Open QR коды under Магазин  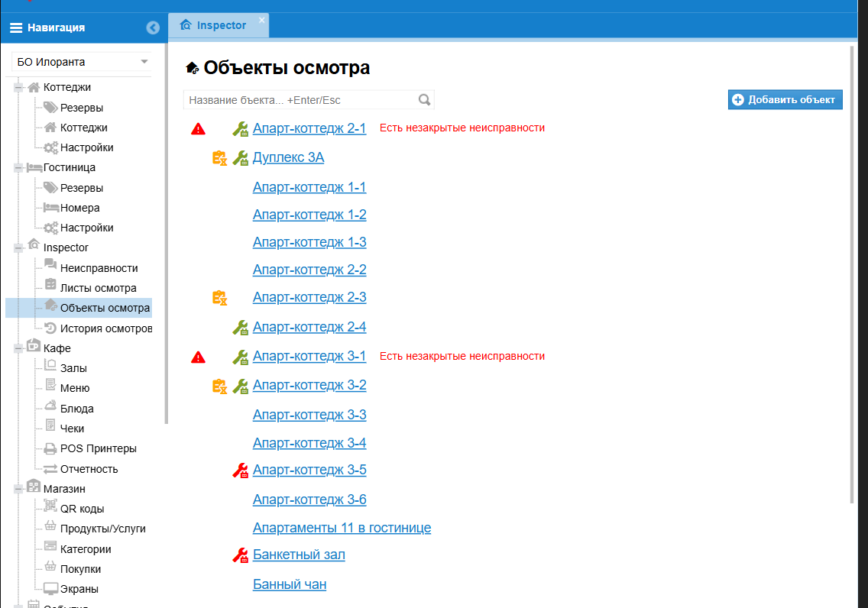click(82, 509)
